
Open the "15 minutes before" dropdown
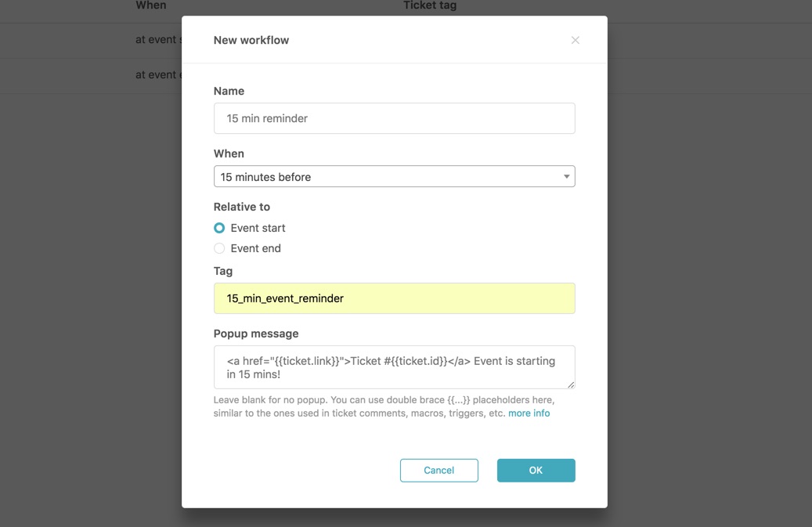pyautogui.click(x=394, y=176)
